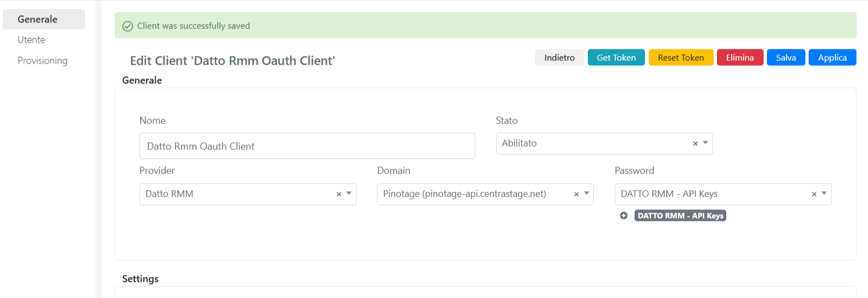868x298 pixels.
Task: Click the DATTO RMM - API Keys tag
Action: point(680,216)
